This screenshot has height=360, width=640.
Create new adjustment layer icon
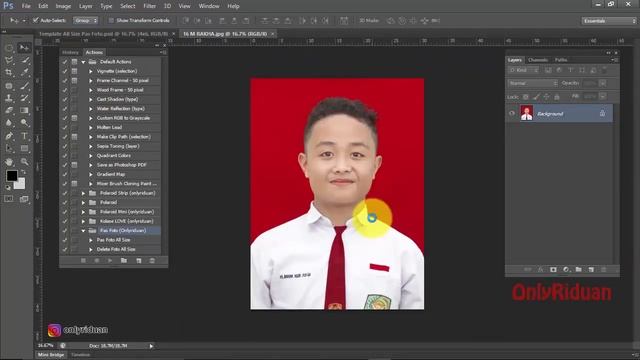566,269
